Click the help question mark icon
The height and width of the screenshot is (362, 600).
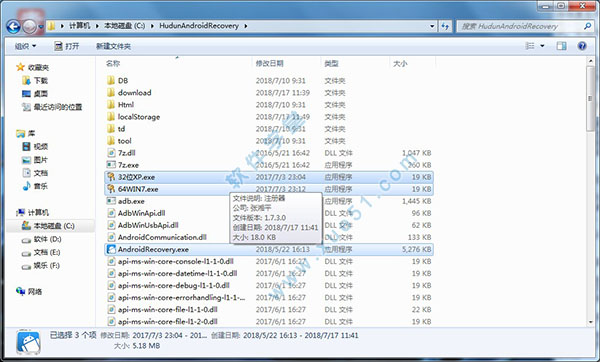coord(582,46)
